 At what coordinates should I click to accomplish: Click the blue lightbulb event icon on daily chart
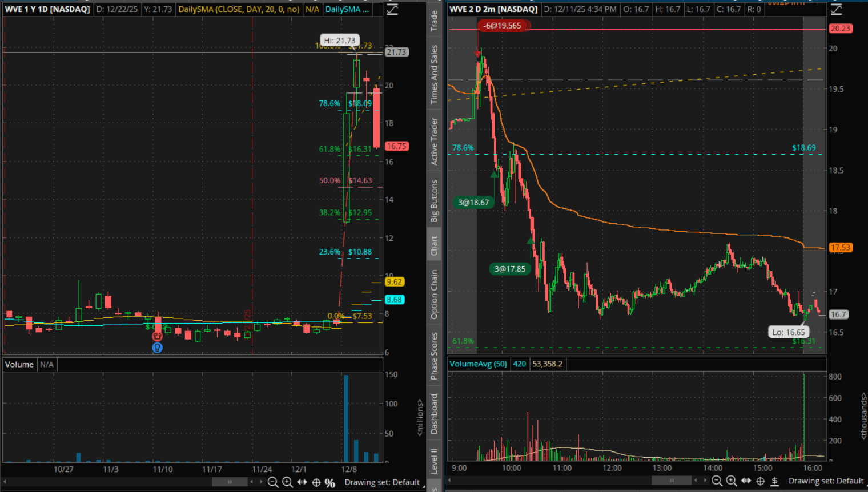pos(157,348)
